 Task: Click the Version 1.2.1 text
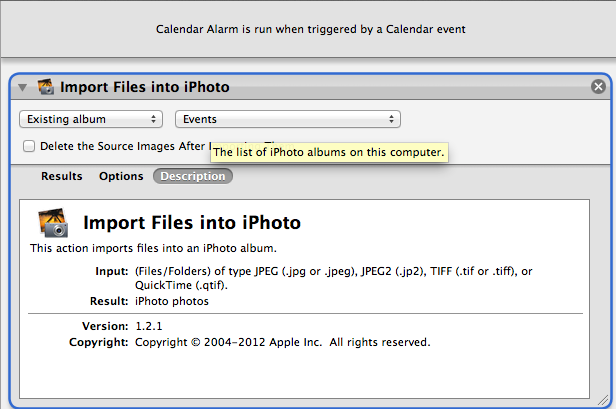point(122,326)
